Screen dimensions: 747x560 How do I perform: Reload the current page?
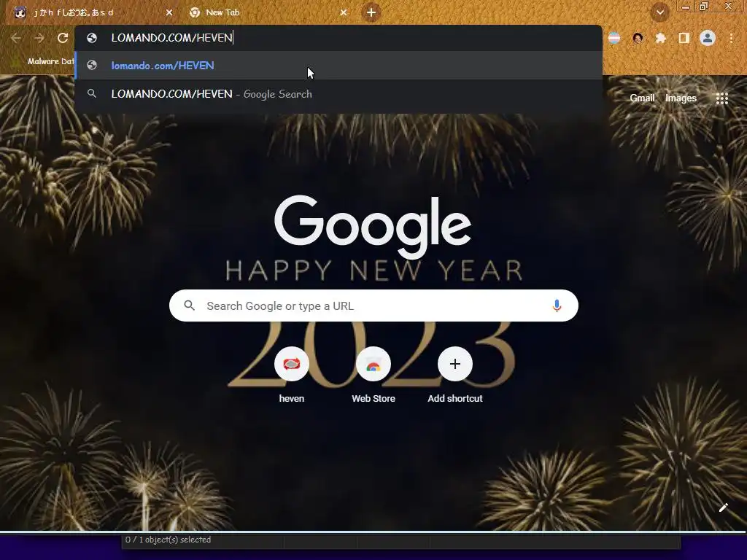[x=63, y=38]
